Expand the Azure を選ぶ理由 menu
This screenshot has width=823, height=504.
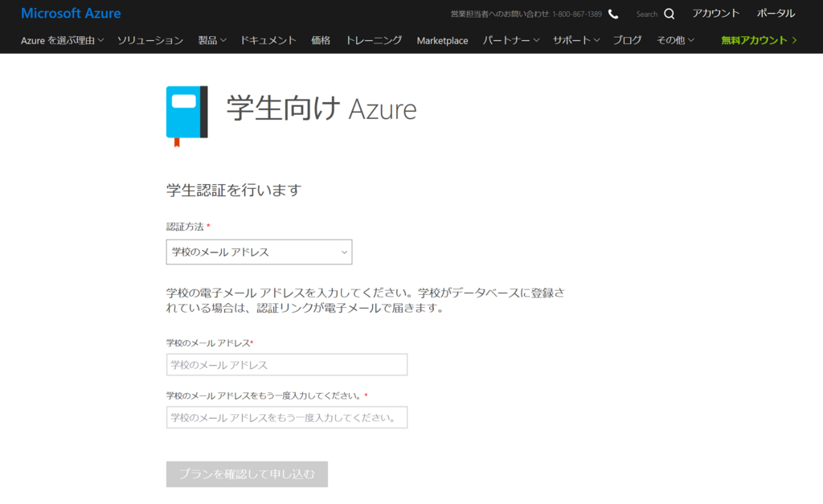62,40
